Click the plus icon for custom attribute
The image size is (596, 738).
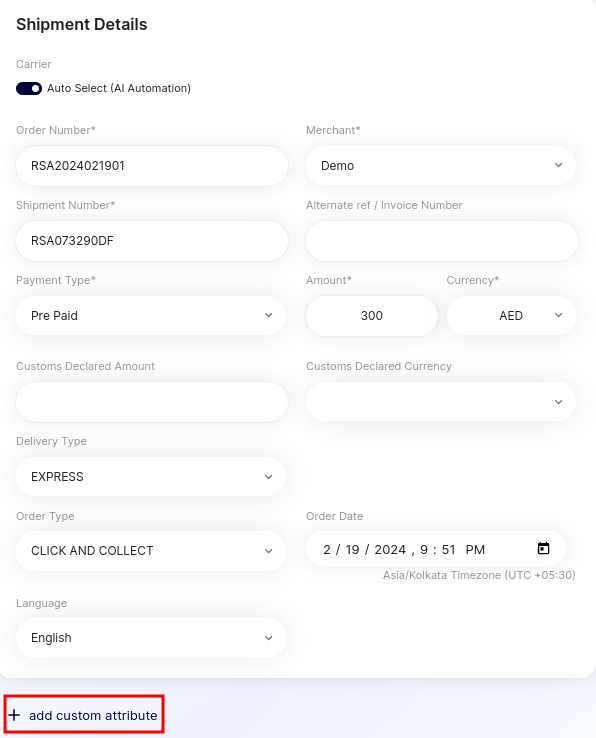[x=14, y=715]
